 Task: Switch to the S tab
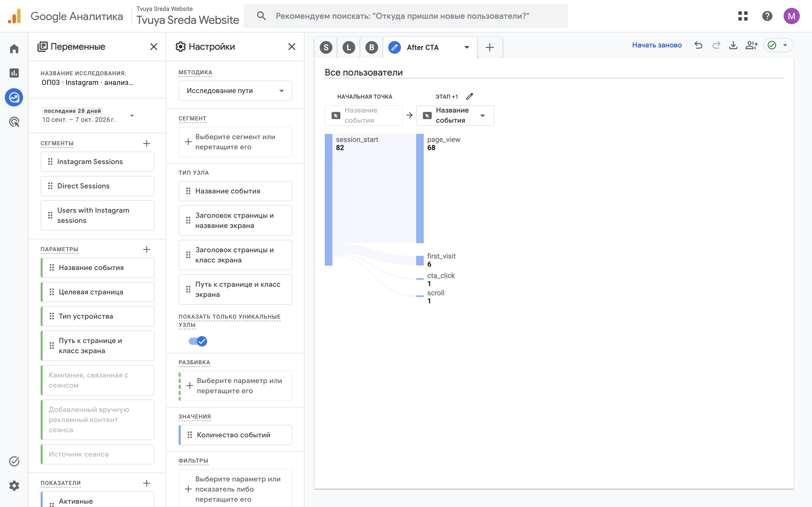click(326, 47)
